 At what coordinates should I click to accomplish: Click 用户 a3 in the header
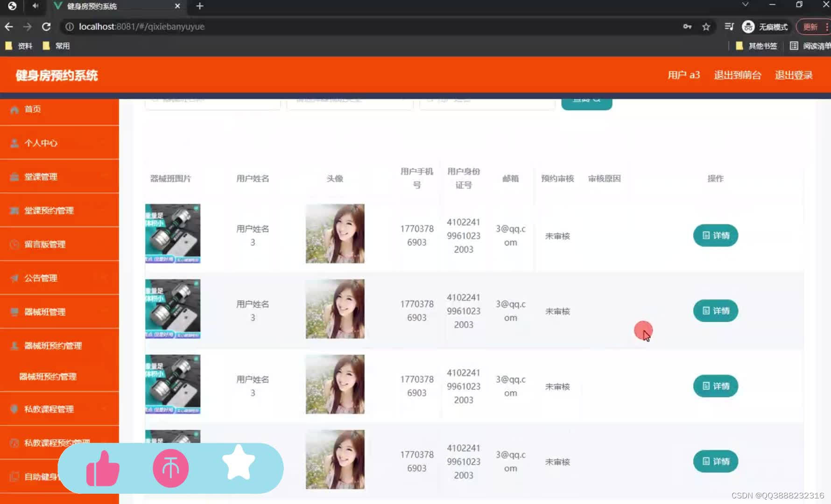(x=683, y=75)
